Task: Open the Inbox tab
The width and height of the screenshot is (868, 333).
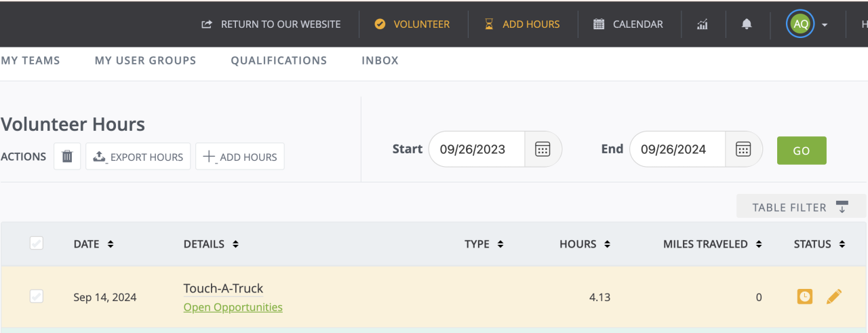Action: click(380, 60)
